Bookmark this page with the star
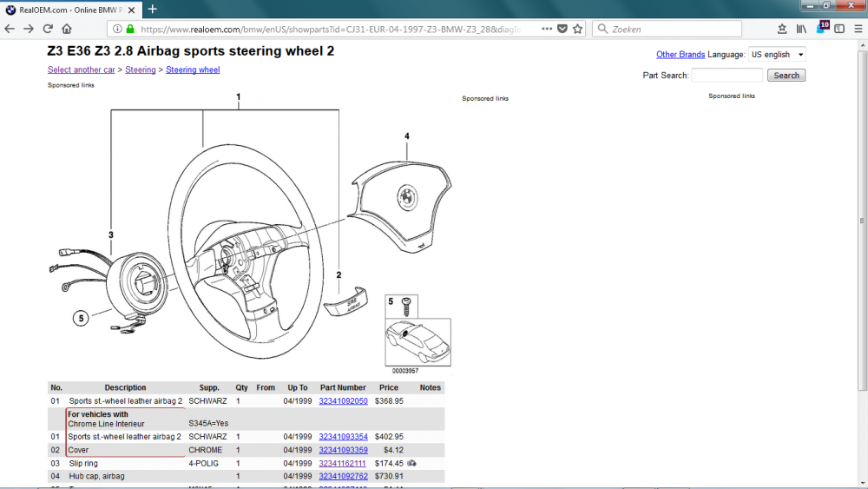Image resolution: width=868 pixels, height=489 pixels. tap(577, 29)
